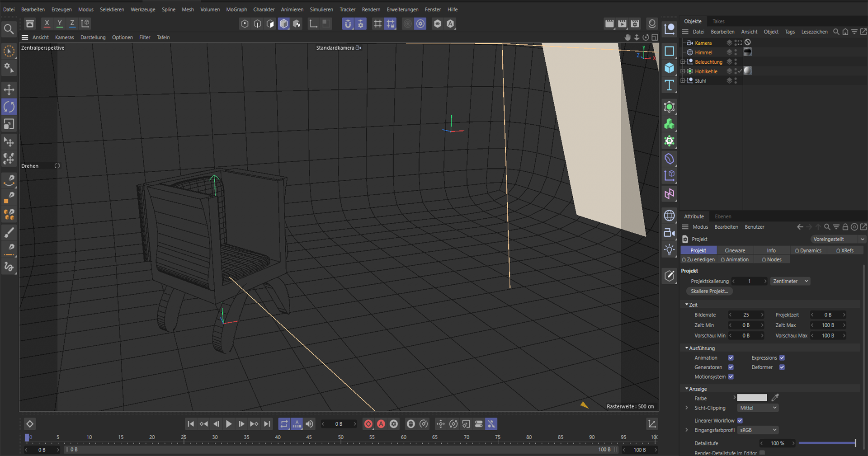Click the globe Sky/Environment icon
This screenshot has width=868, height=456.
tap(670, 216)
